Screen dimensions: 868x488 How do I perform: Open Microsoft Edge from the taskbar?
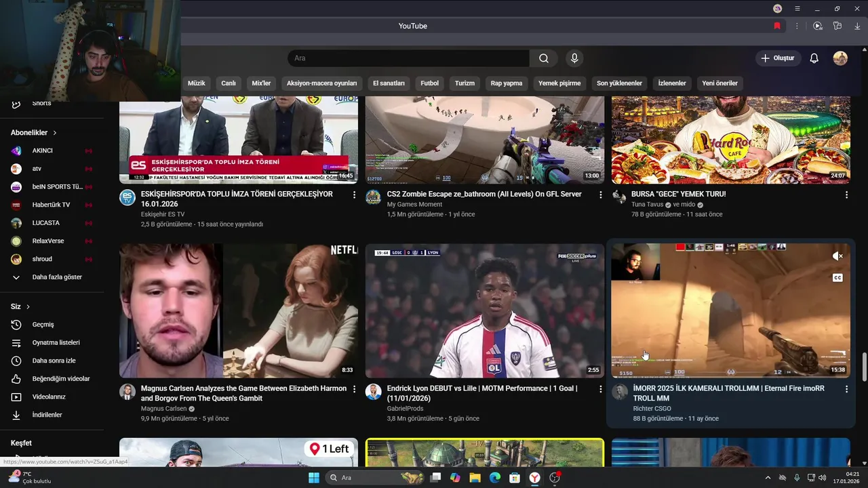pyautogui.click(x=495, y=478)
